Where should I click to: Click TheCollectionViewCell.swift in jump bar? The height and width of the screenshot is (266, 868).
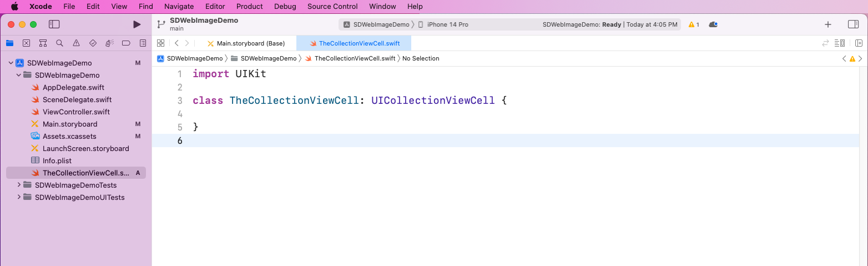pyautogui.click(x=350, y=58)
